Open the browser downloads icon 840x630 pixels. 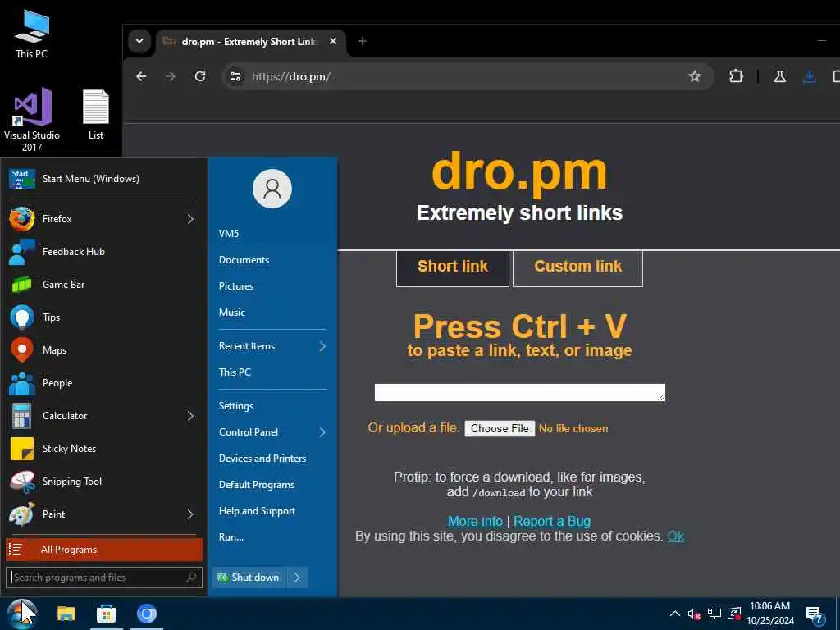click(810, 76)
